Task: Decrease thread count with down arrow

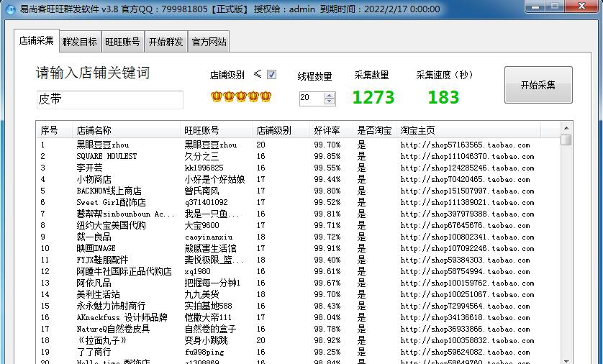Action: [x=330, y=101]
